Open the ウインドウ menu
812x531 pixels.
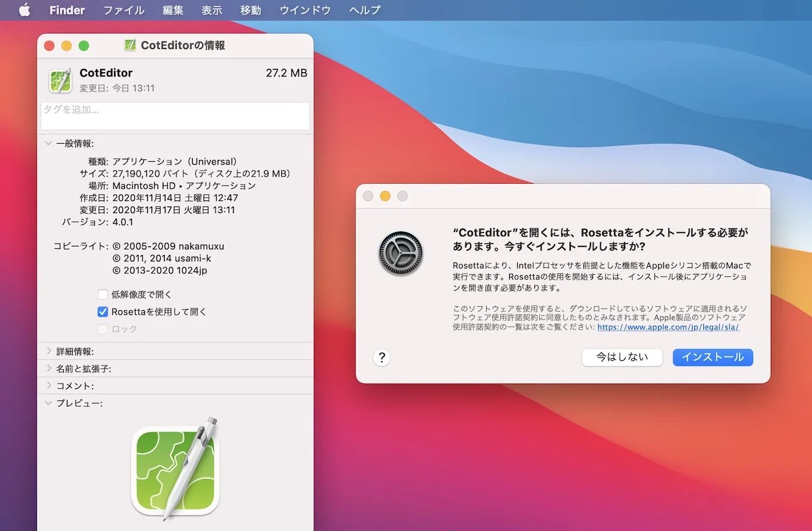[305, 10]
